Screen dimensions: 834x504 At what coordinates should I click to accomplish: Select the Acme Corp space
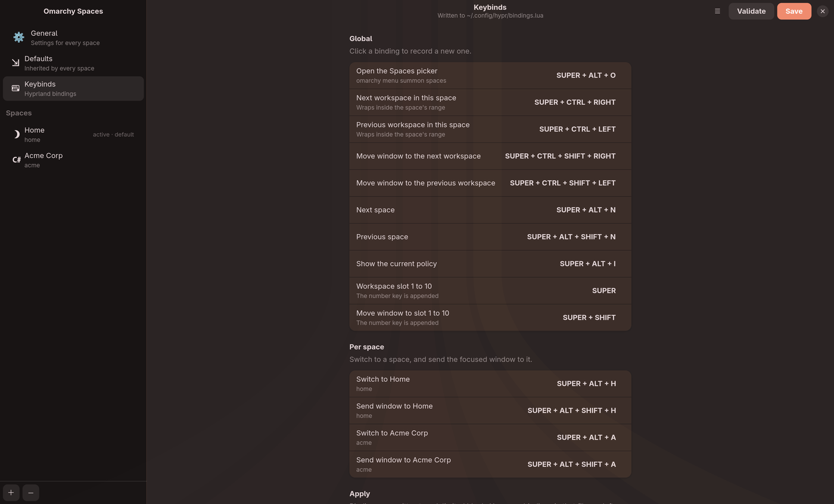point(73,160)
